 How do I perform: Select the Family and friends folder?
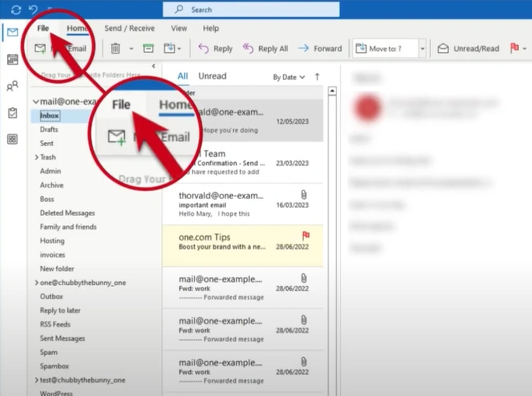(x=68, y=227)
